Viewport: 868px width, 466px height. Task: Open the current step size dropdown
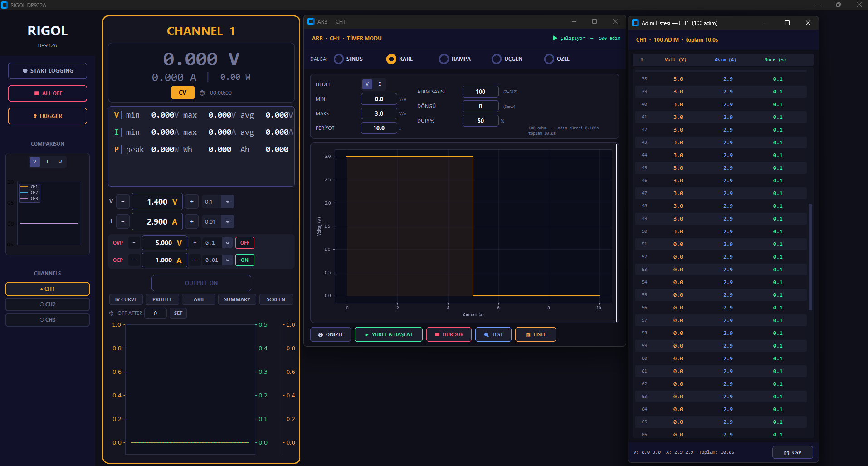pyautogui.click(x=228, y=222)
